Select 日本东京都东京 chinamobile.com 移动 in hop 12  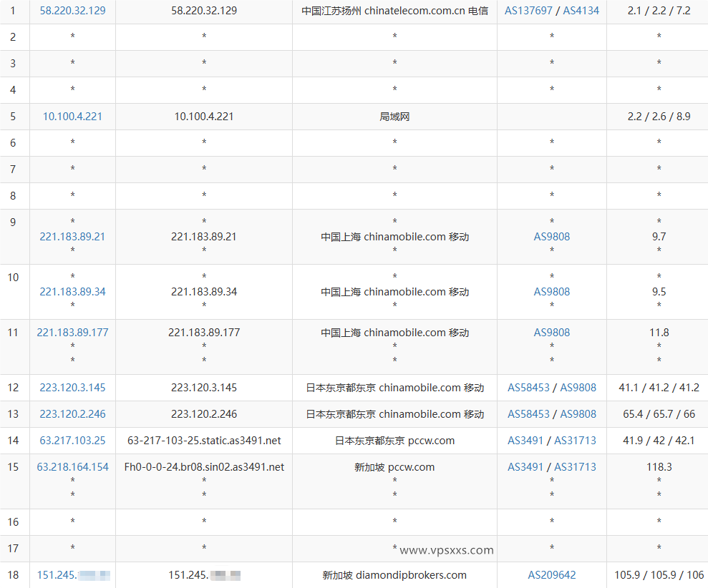(394, 388)
